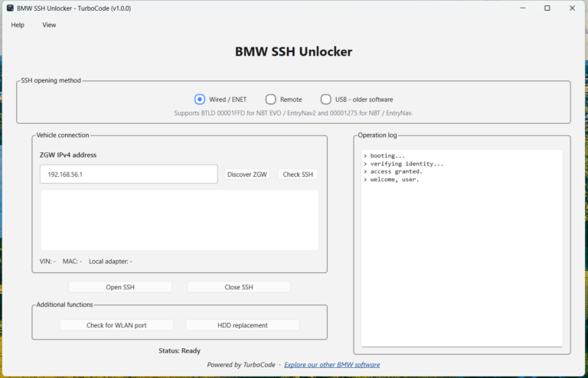Click the Discover ZGW button

[247, 174]
